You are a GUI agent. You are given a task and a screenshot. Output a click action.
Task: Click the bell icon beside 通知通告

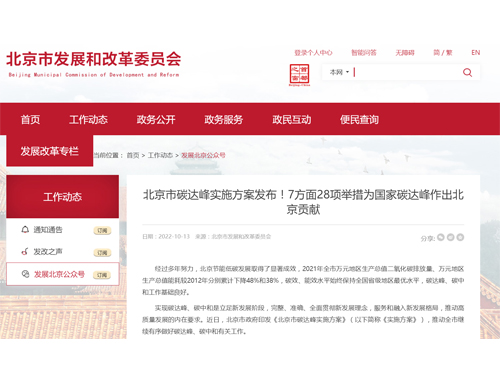[25, 230]
